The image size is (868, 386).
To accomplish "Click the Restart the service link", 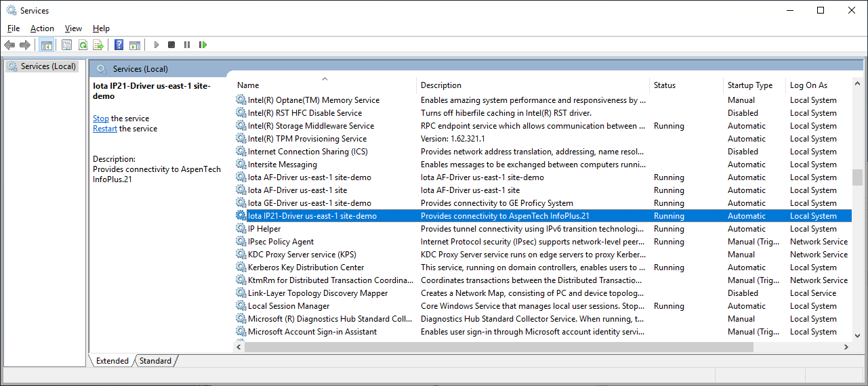I will pyautogui.click(x=105, y=129).
